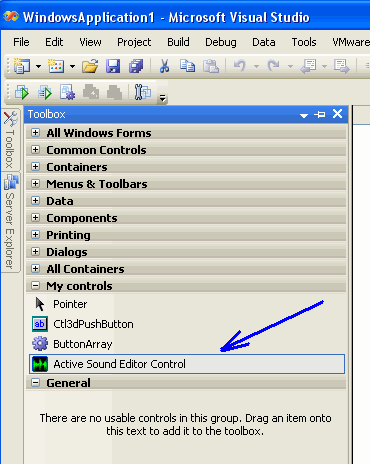Collapse the My controls group

35,286
